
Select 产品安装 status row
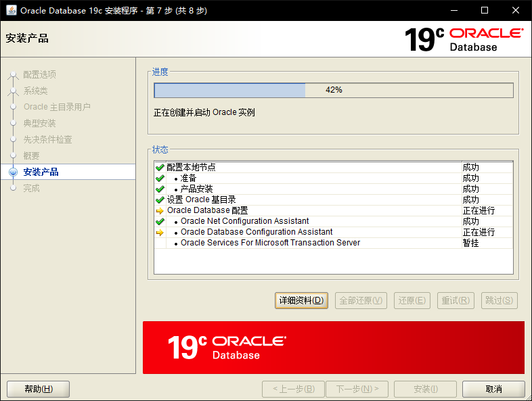coord(334,189)
